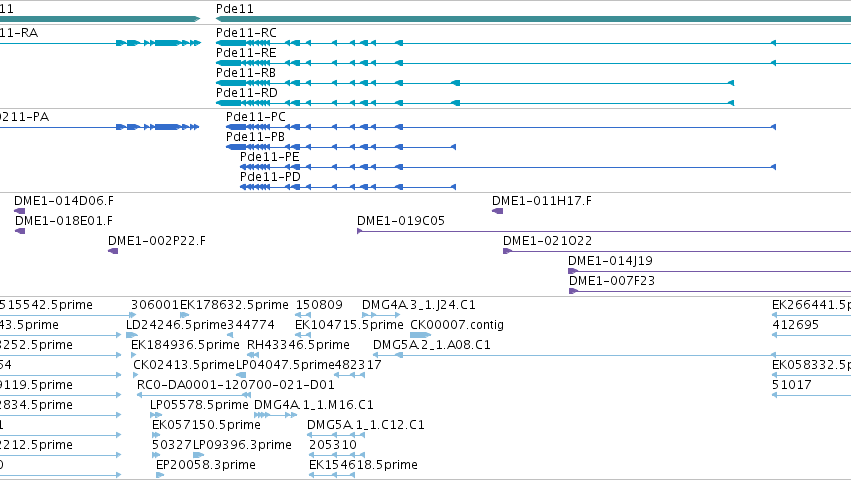This screenshot has height=480, width=851.
Task: Select the DME1-007F23 clone label
Action: click(x=612, y=281)
